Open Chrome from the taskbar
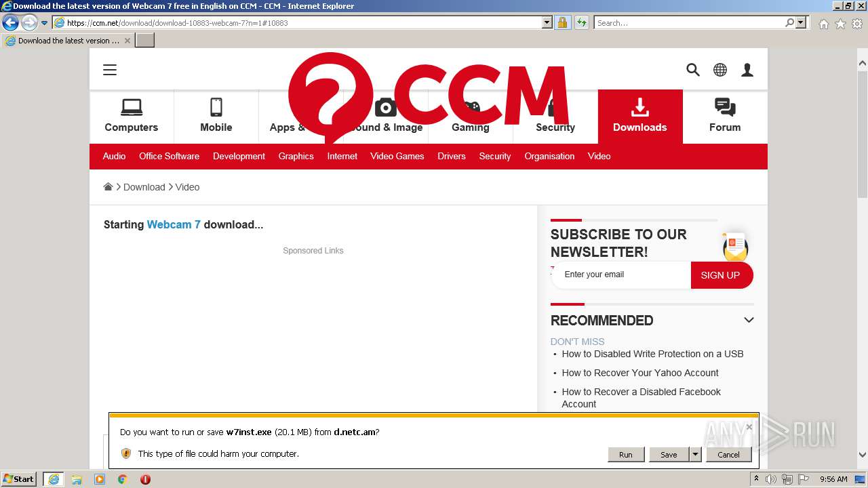The image size is (868, 488). tap(122, 479)
